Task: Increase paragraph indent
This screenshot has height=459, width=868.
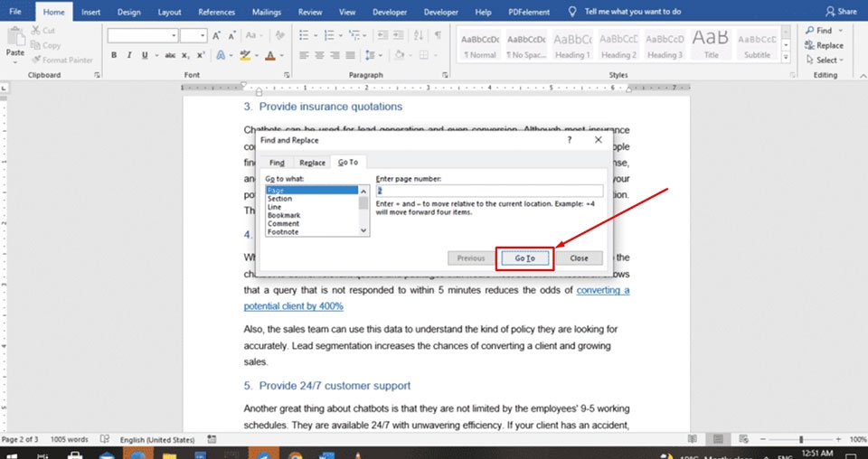Action: (399, 36)
